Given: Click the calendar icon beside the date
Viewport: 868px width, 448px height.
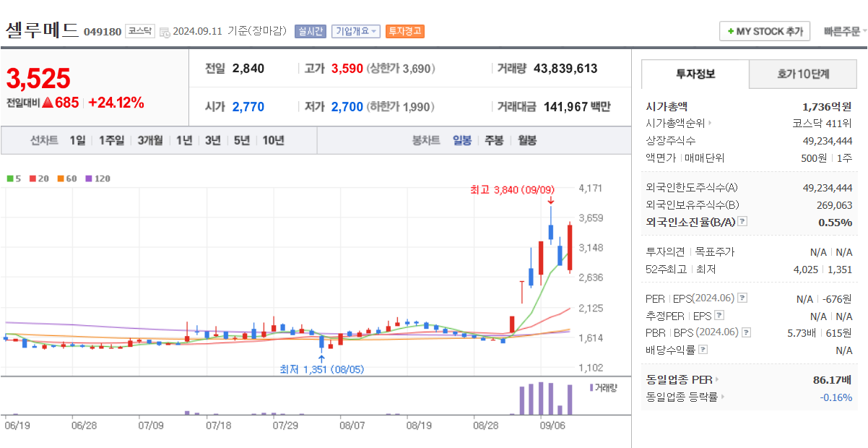Looking at the screenshot, I should pyautogui.click(x=165, y=32).
